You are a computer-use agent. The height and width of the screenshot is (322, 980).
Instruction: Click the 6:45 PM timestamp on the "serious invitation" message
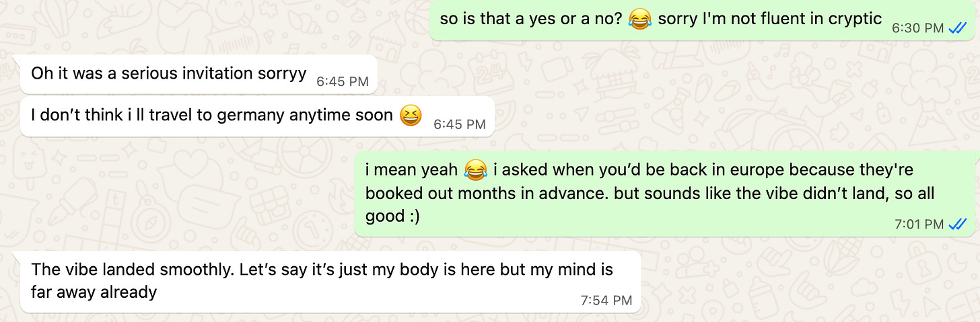click(343, 82)
